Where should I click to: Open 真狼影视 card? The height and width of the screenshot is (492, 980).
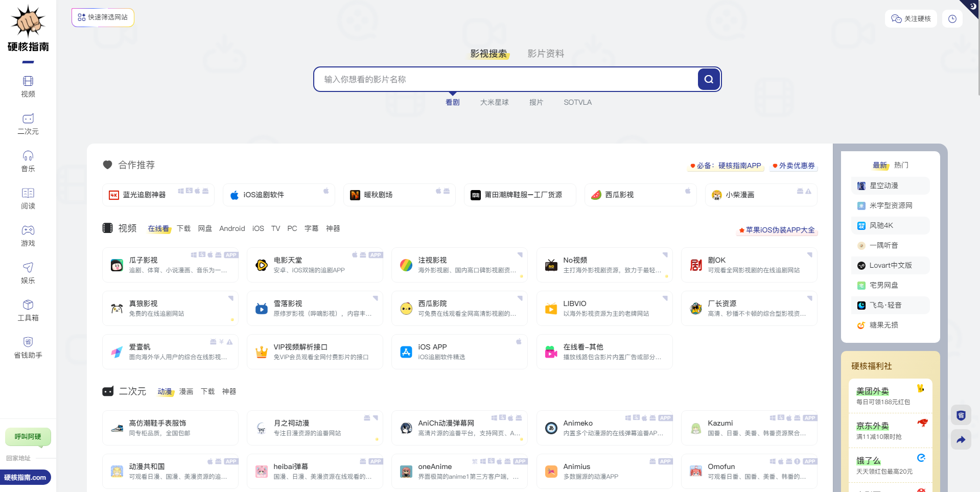(x=171, y=308)
